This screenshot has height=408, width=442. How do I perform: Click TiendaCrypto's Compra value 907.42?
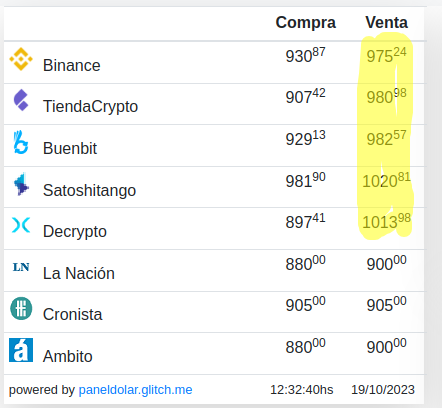click(x=306, y=97)
